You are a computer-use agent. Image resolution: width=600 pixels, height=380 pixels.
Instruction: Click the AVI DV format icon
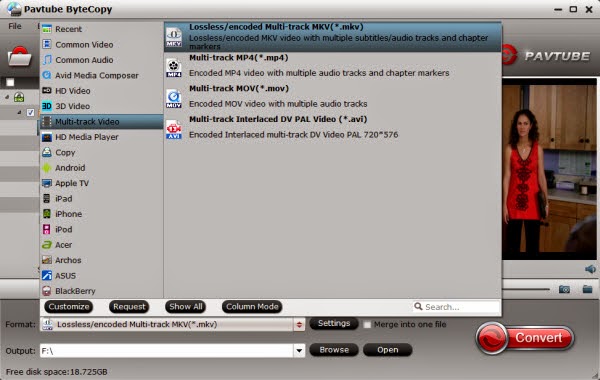[x=174, y=129]
